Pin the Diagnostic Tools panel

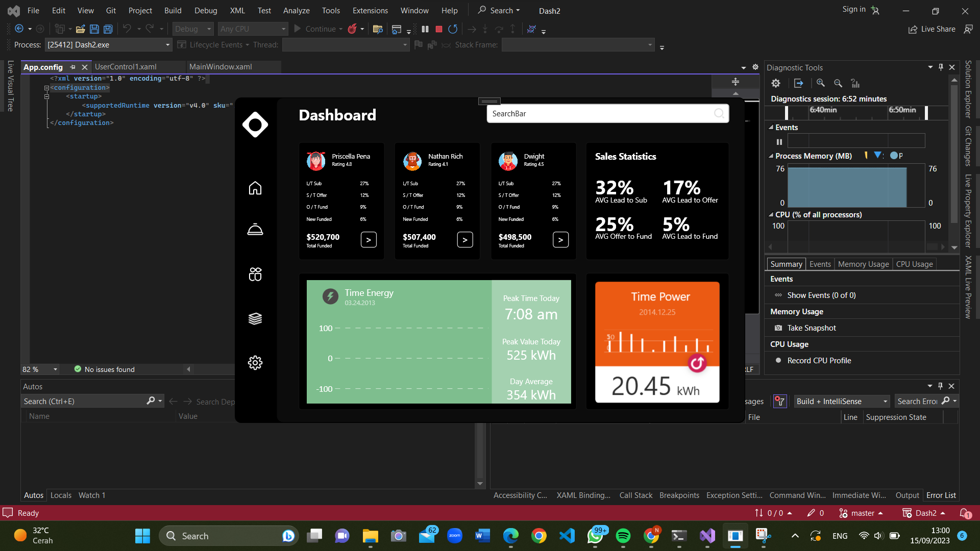point(941,67)
